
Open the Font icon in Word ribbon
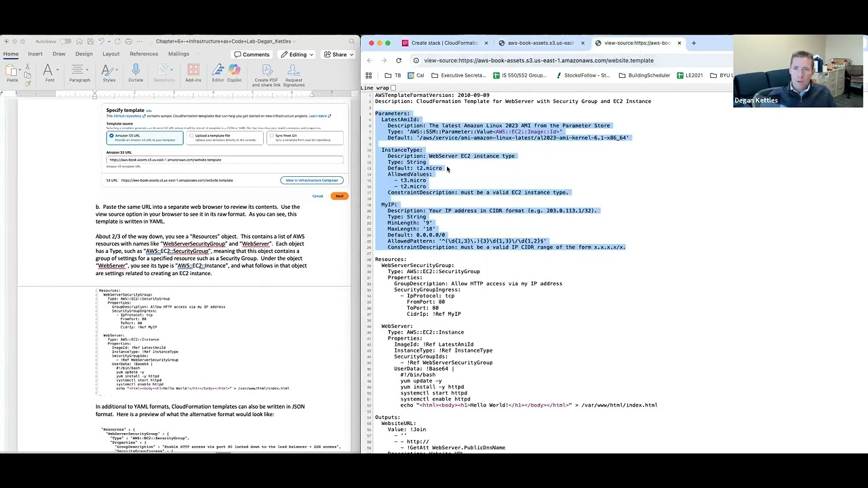pos(47,70)
